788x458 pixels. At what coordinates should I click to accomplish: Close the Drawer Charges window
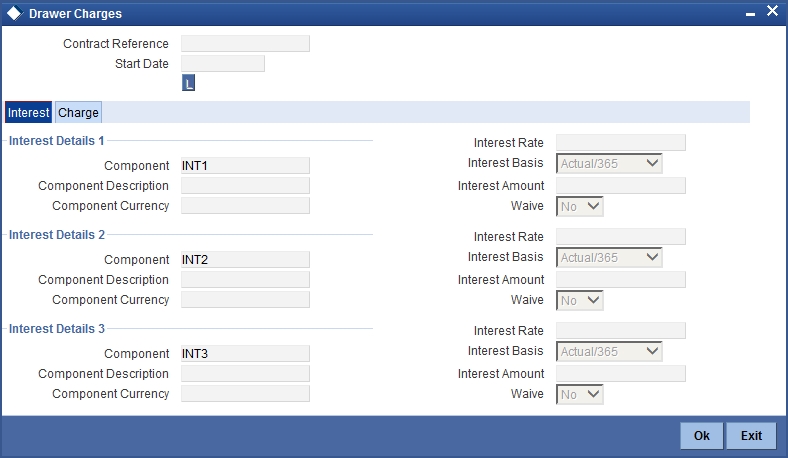772,11
